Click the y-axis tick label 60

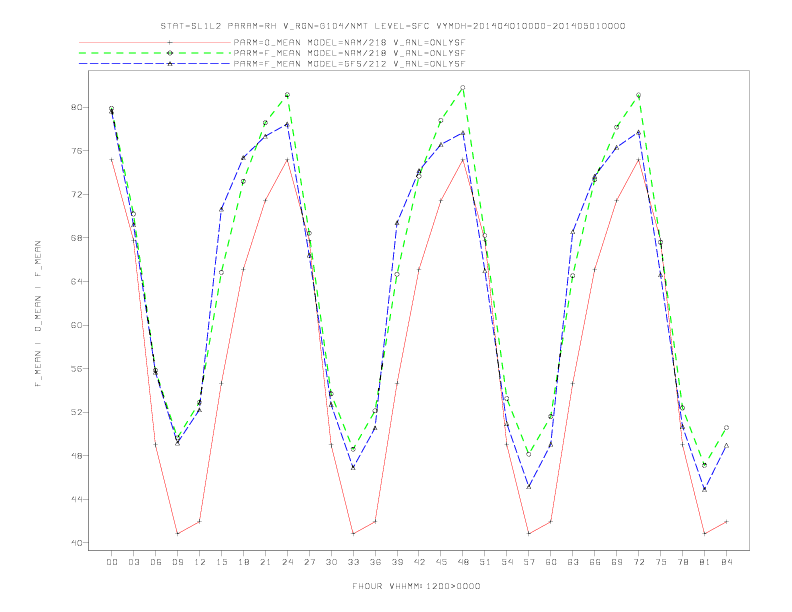coord(76,325)
